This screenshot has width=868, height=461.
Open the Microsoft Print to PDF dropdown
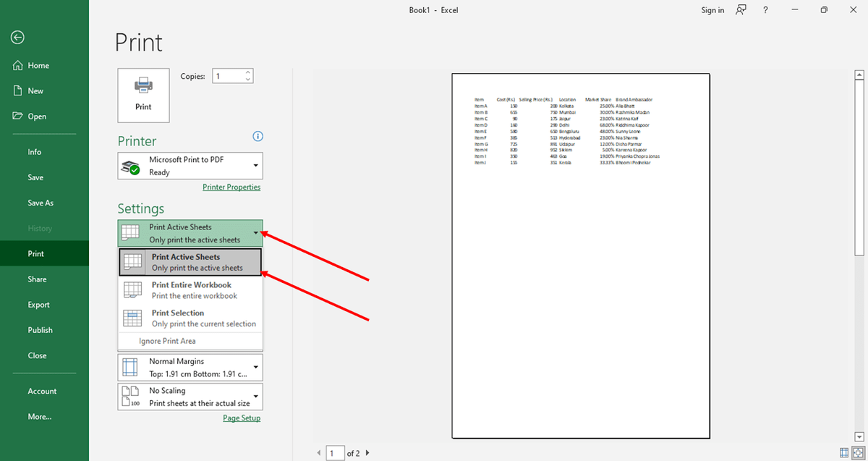(x=190, y=166)
